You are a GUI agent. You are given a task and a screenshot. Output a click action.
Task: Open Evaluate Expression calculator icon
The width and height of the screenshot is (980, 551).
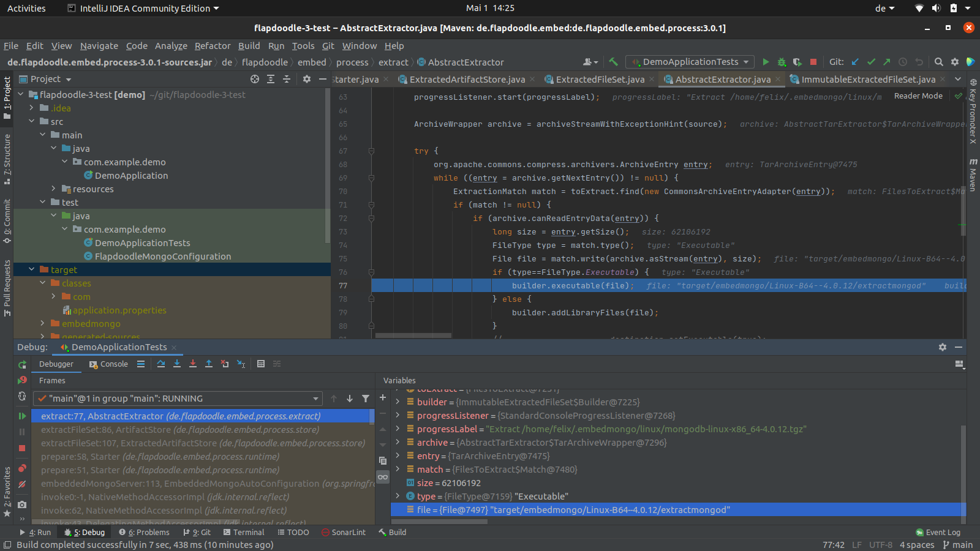tap(261, 364)
